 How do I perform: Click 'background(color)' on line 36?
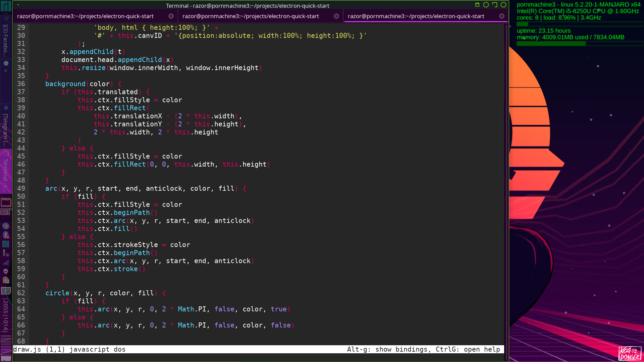79,84
